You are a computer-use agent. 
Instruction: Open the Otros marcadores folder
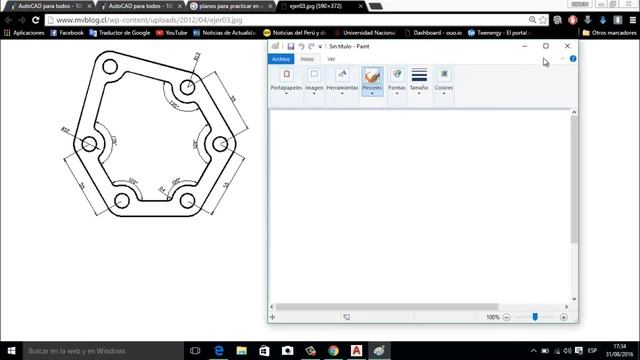tap(609, 33)
